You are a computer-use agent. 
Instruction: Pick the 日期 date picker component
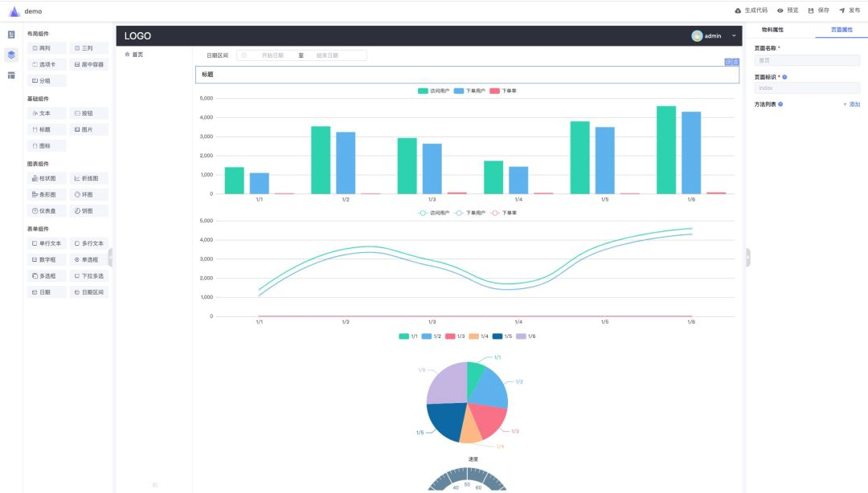[x=47, y=292]
